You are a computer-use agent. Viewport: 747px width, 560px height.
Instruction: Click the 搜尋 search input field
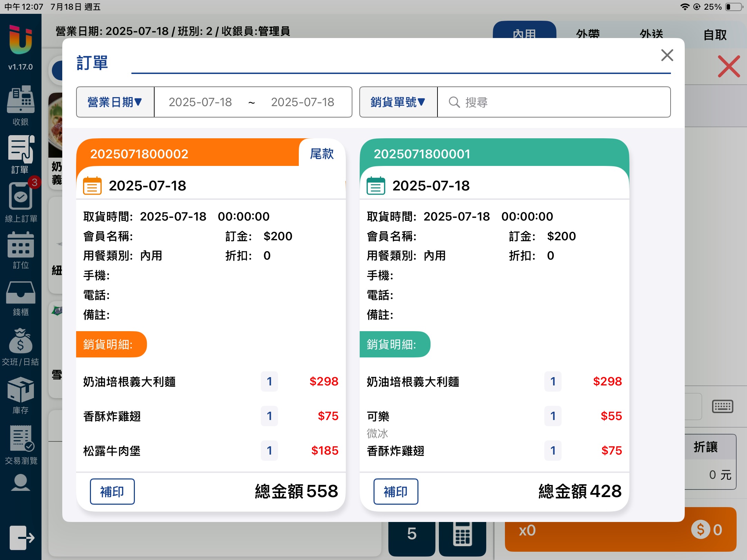(553, 102)
